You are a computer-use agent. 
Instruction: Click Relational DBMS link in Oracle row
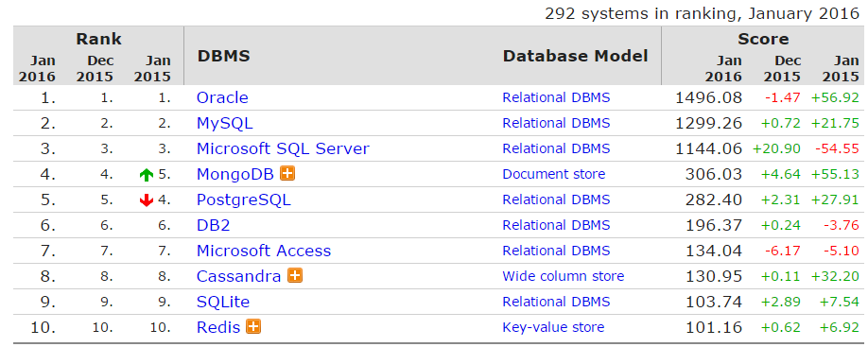click(556, 97)
